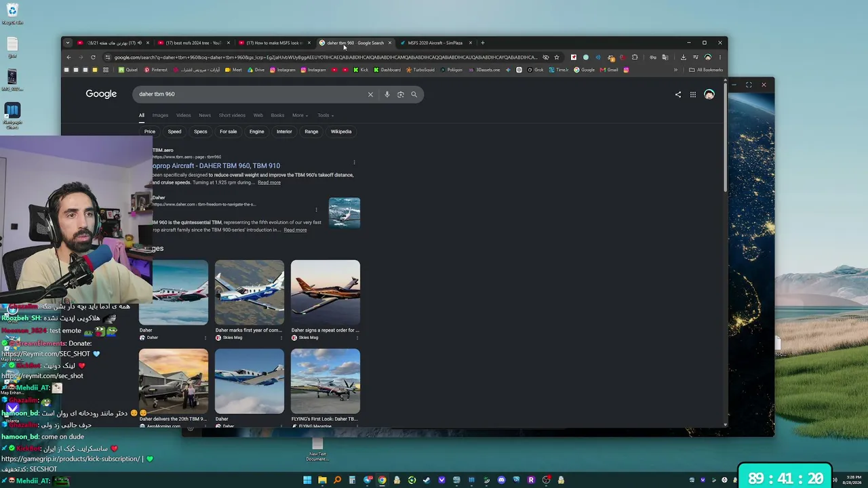Switch to the Short videos tab

232,115
